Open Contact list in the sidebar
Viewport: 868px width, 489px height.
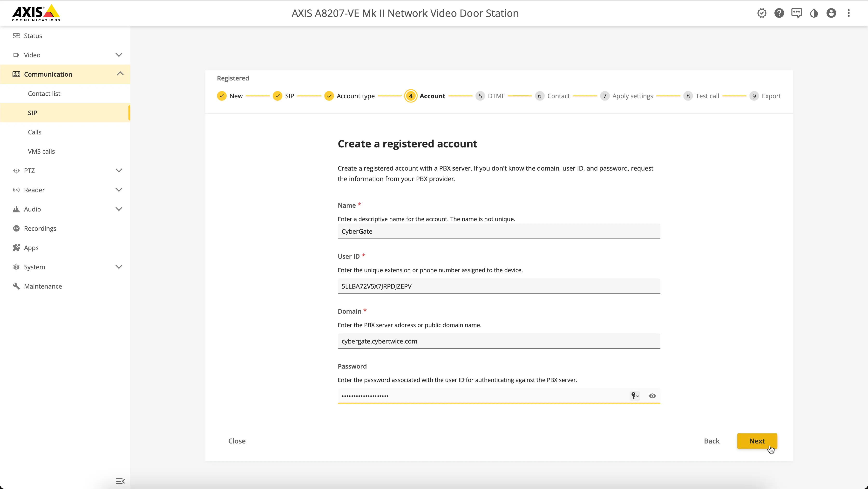[65, 93]
